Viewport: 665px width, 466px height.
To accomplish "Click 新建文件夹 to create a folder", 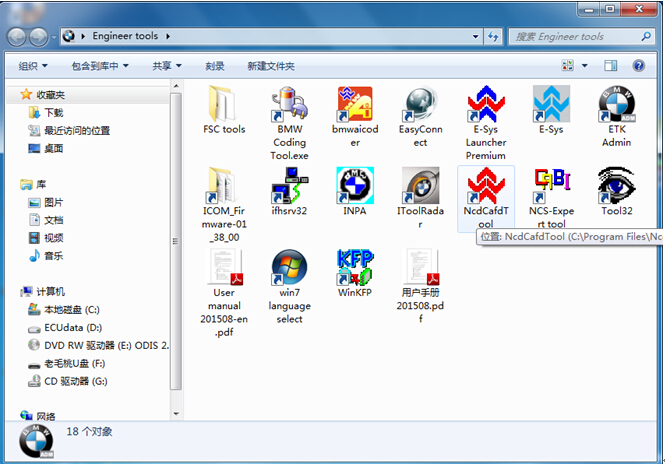I will [271, 66].
